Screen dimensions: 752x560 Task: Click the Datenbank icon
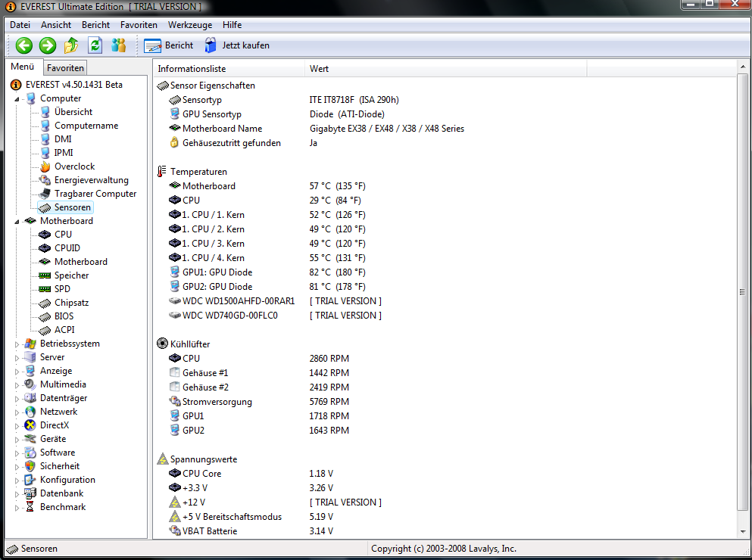click(x=30, y=493)
